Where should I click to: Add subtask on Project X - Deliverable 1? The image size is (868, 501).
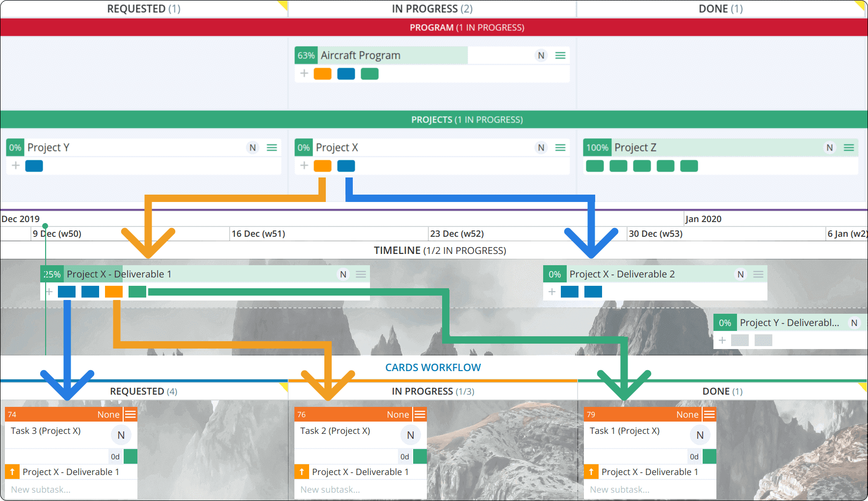pyautogui.click(x=49, y=292)
